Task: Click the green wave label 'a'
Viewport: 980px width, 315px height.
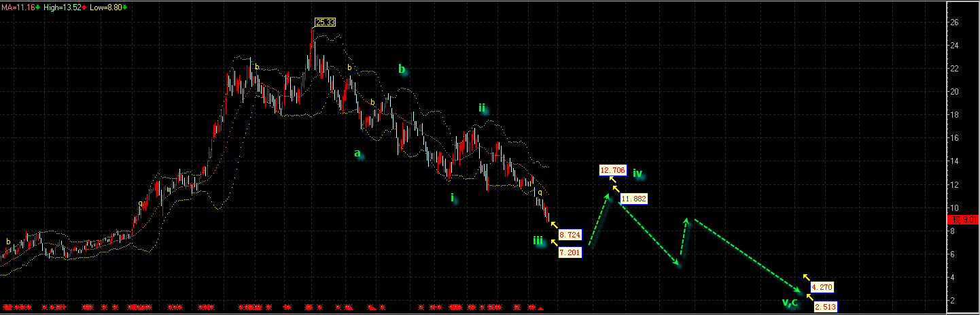Action: click(x=357, y=154)
